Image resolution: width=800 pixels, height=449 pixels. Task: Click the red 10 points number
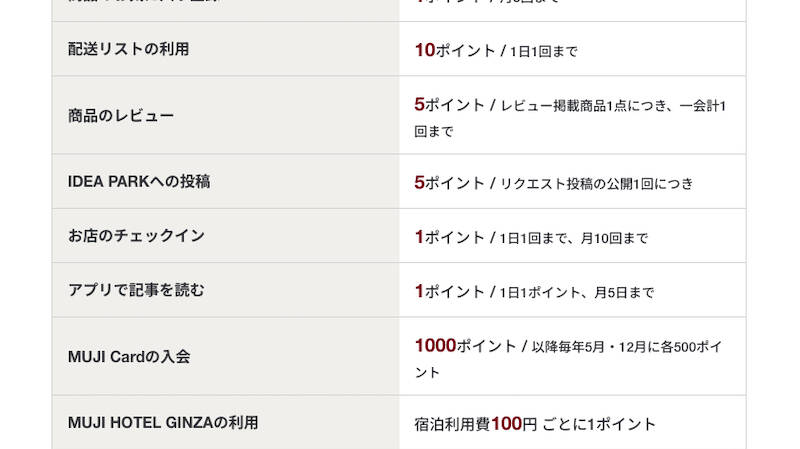424,50
